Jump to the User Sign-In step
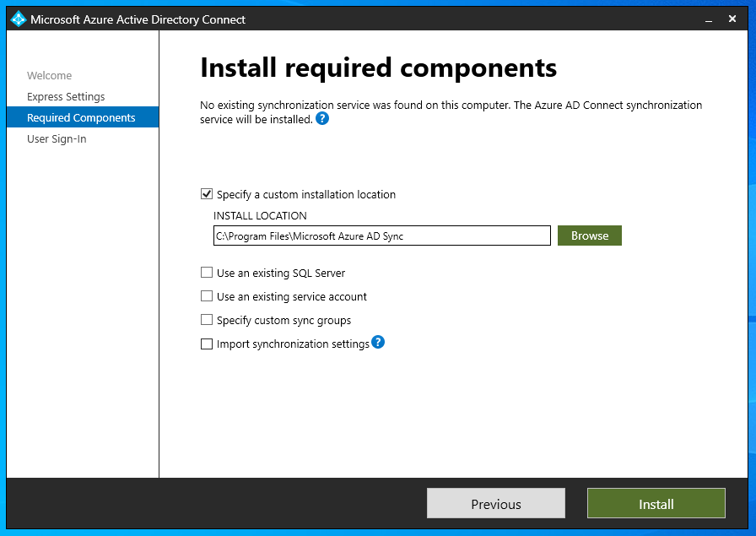756x536 pixels. [x=57, y=139]
